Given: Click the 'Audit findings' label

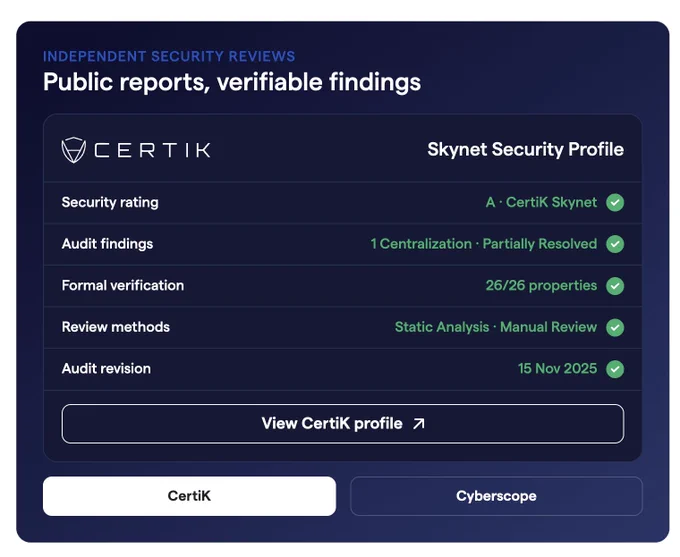Looking at the screenshot, I should click(107, 244).
